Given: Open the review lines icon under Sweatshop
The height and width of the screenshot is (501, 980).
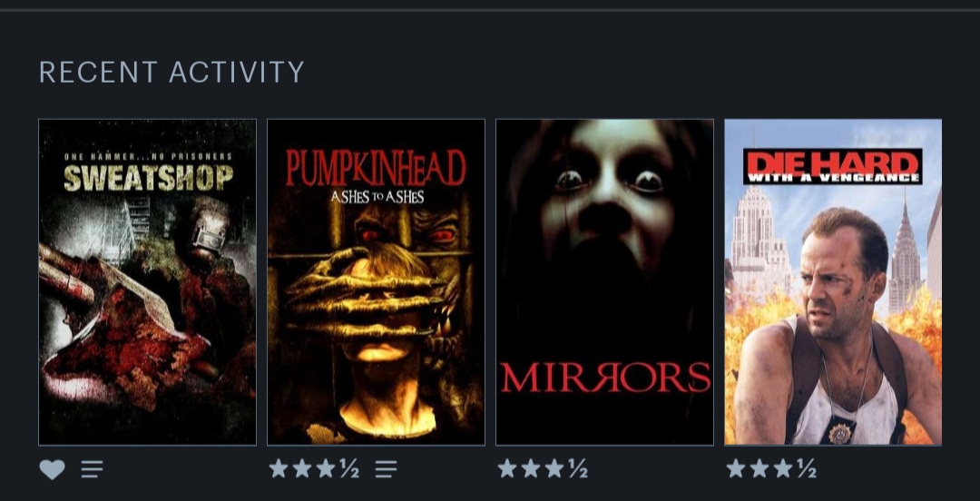Looking at the screenshot, I should 92,469.
